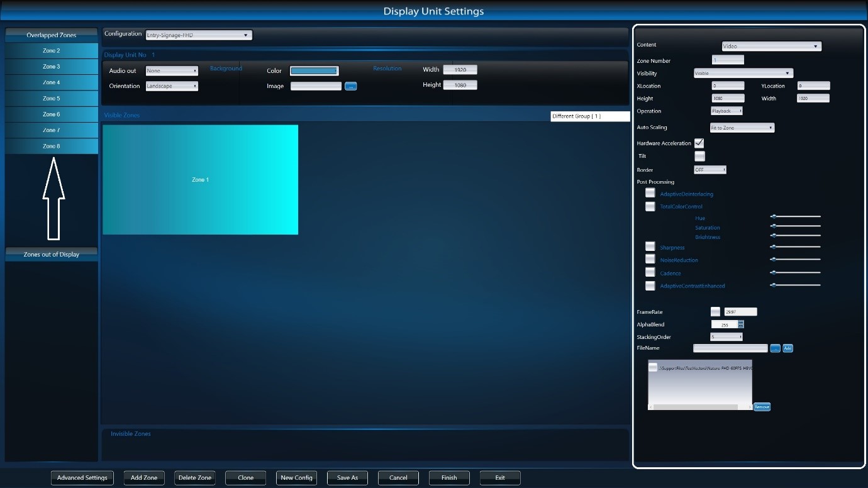The image size is (868, 488).
Task: Click the resolution Width field
Action: click(x=460, y=70)
